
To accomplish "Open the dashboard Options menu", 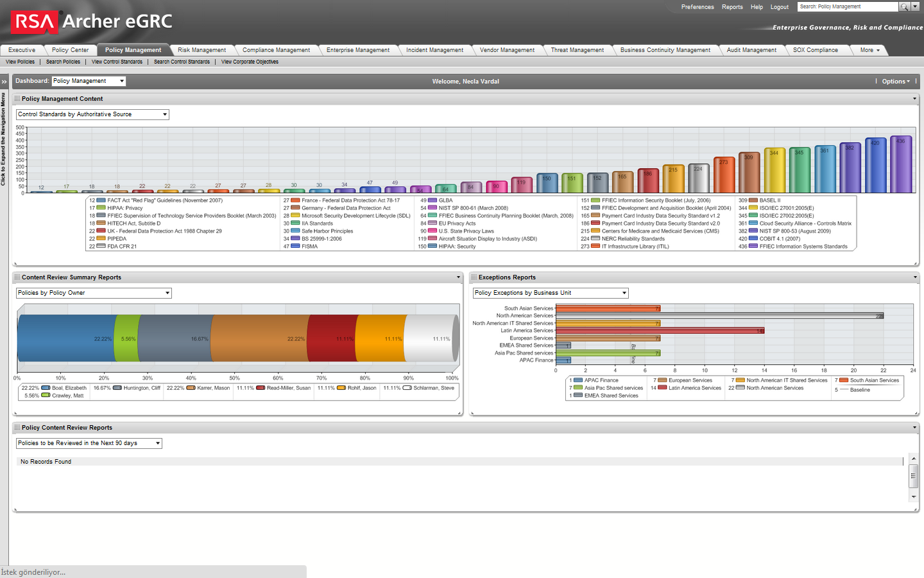I will 896,82.
